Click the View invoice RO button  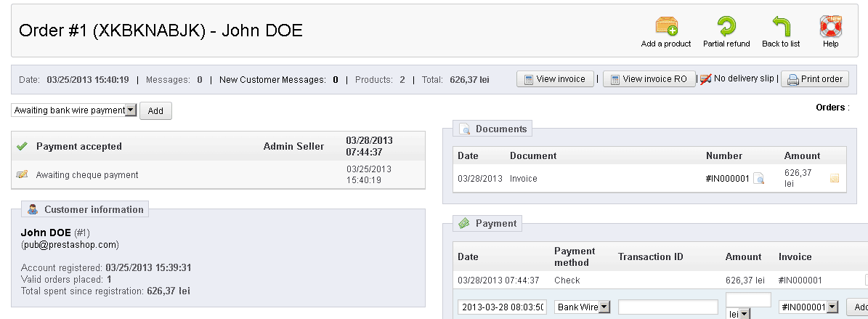tap(649, 79)
